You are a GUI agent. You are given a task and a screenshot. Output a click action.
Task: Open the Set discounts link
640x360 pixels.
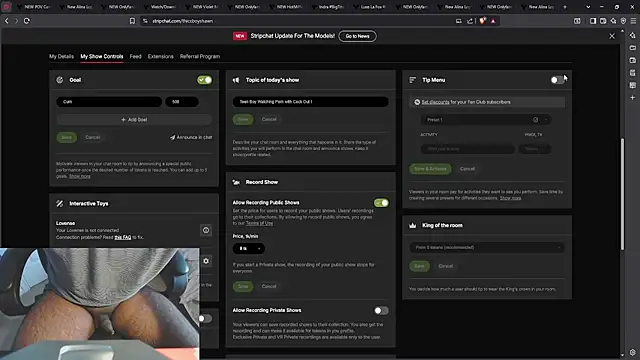click(x=435, y=102)
